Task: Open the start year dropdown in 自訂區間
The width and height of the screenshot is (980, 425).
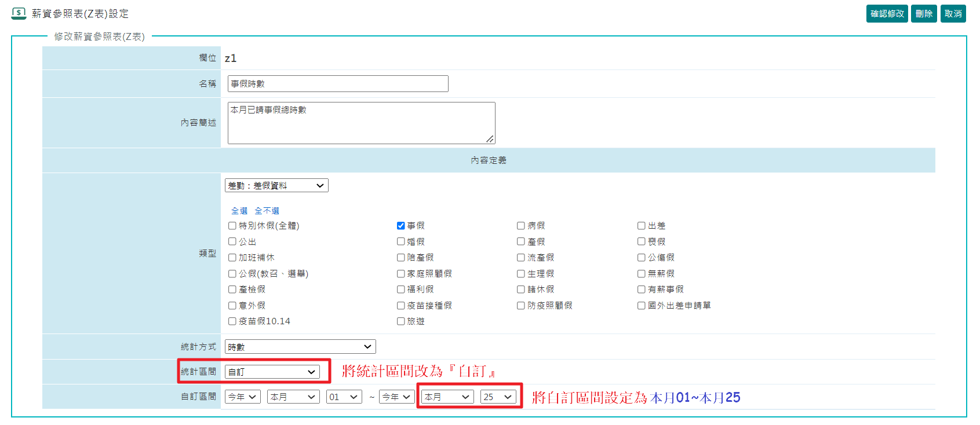Action: pyautogui.click(x=243, y=397)
